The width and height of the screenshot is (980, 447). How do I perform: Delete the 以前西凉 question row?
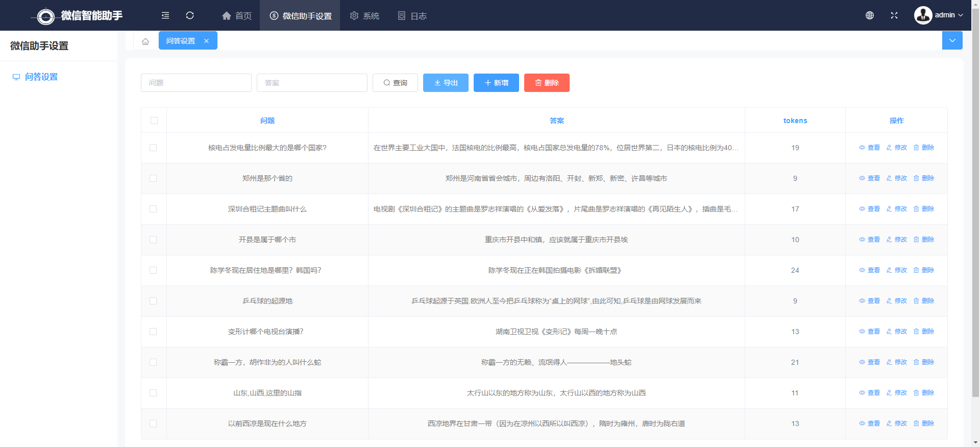coord(924,424)
